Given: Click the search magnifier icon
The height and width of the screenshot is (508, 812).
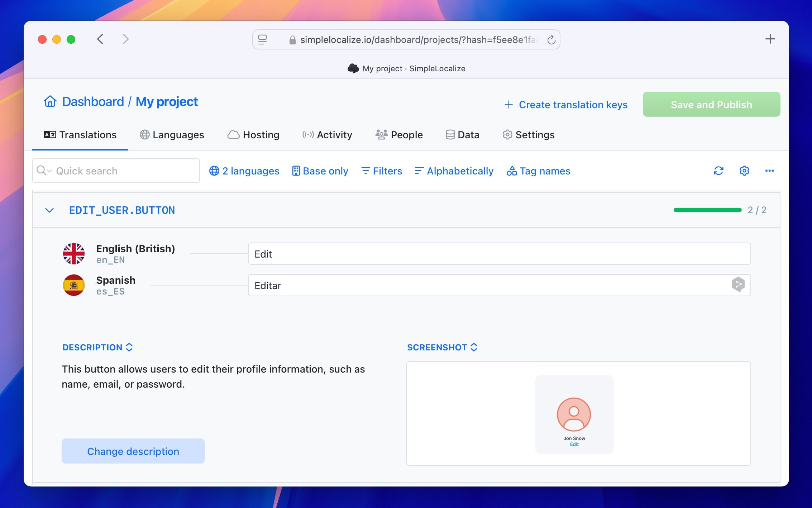Looking at the screenshot, I should point(42,171).
